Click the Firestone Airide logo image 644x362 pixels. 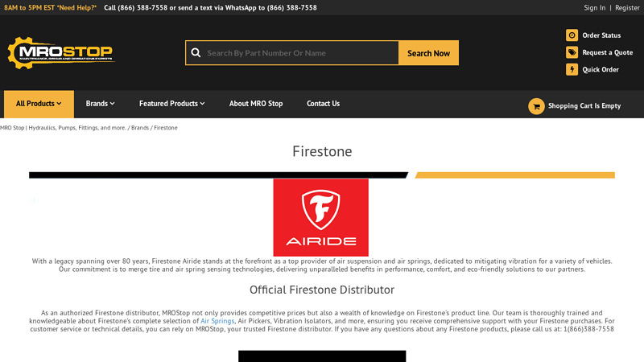click(x=320, y=217)
